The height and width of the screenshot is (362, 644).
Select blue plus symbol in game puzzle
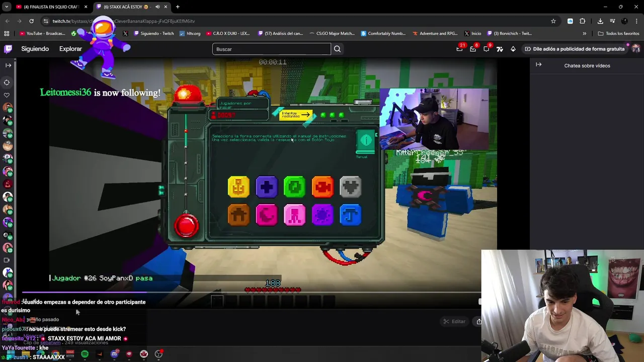(x=267, y=187)
